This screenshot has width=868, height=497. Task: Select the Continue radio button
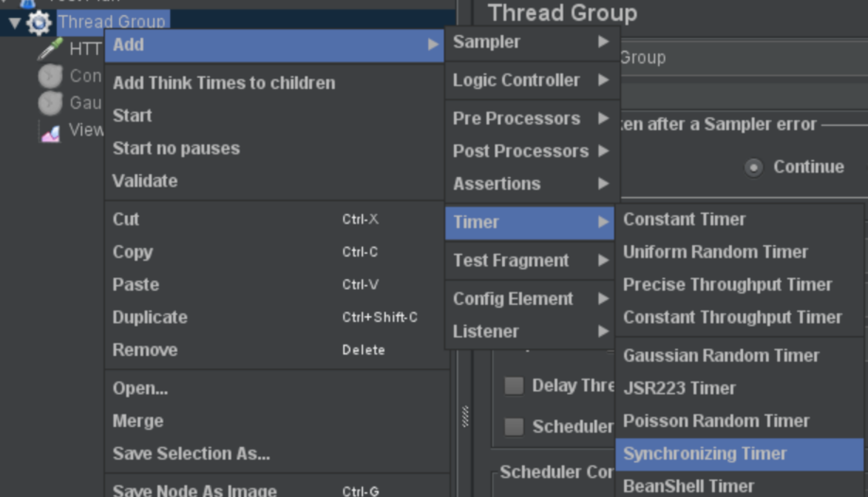[x=754, y=168]
